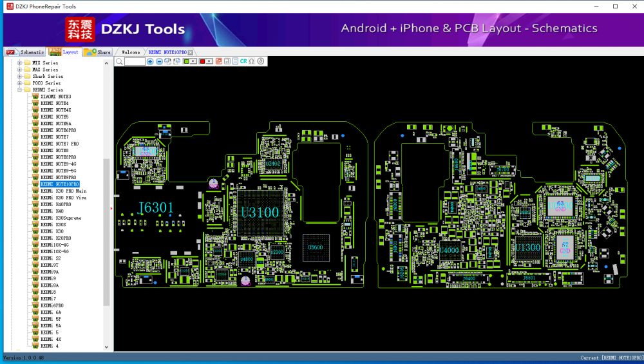The width and height of the screenshot is (644, 364).
Task: Click the orange-red windows toolbar icon
Action: (x=219, y=62)
